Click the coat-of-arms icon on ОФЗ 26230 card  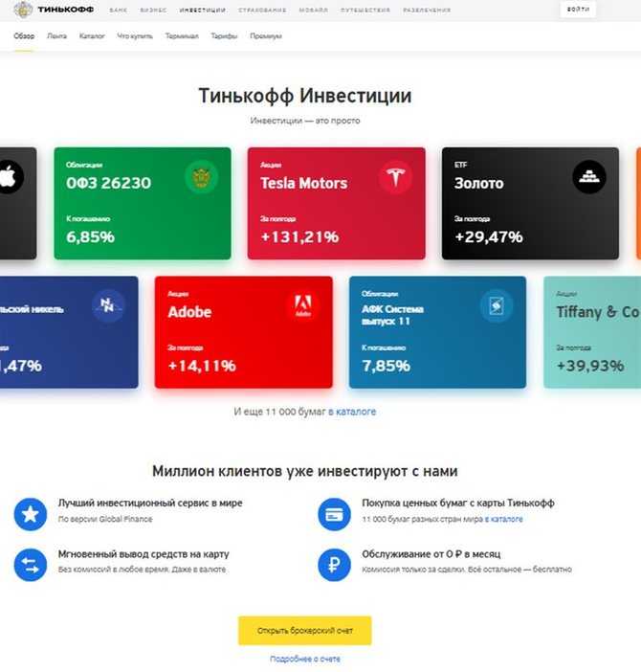click(x=201, y=176)
